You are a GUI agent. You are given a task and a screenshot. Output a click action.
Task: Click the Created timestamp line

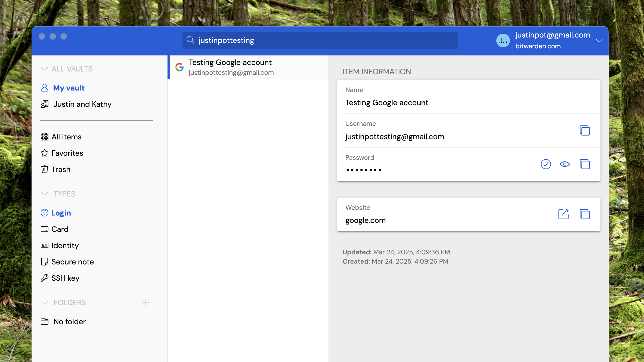pyautogui.click(x=395, y=261)
